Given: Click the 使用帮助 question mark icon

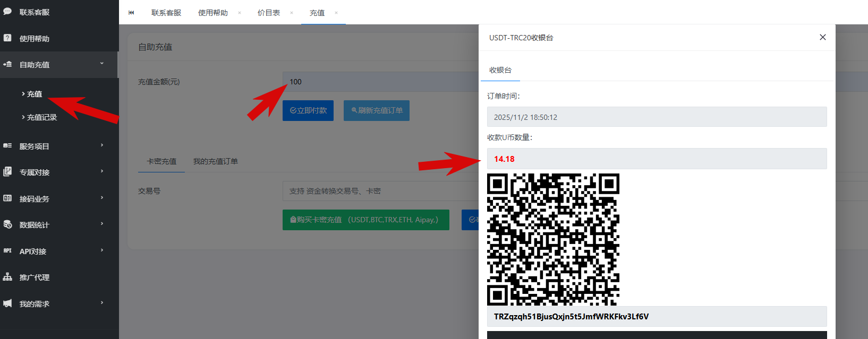Looking at the screenshot, I should click(x=7, y=38).
